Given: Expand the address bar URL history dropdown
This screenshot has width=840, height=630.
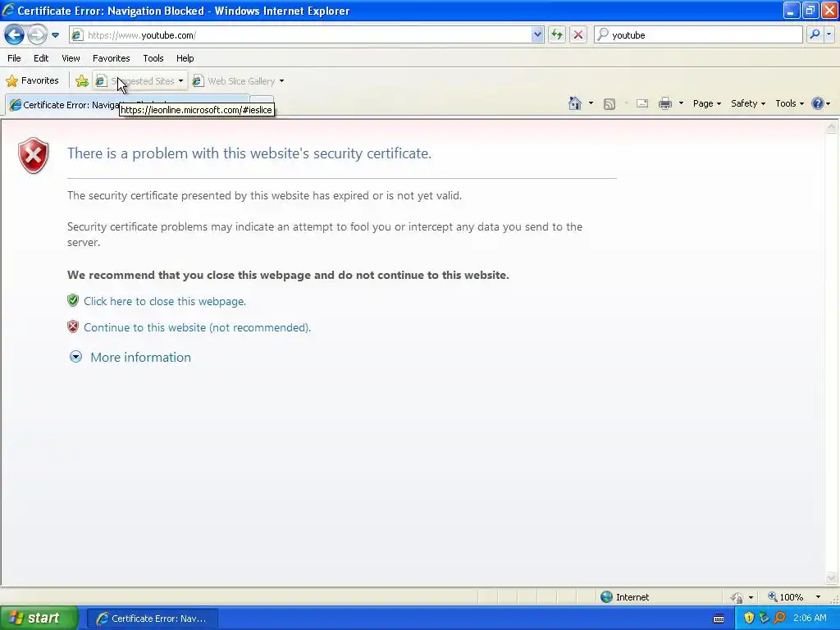Looking at the screenshot, I should pyautogui.click(x=537, y=35).
